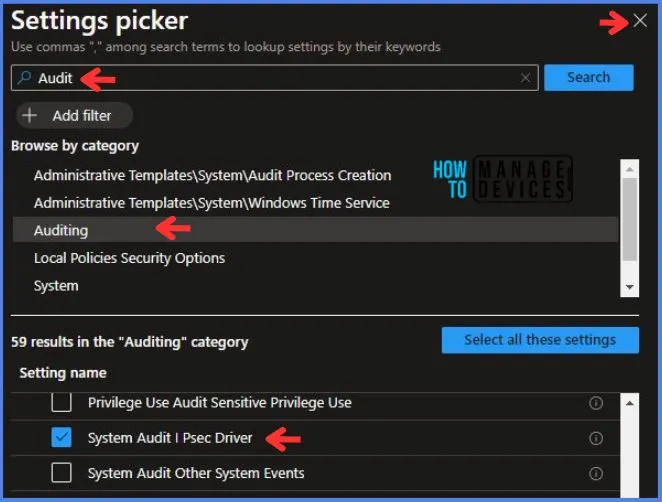Click the search magnifier icon
Screen dimensions: 662x502
[x=24, y=78]
